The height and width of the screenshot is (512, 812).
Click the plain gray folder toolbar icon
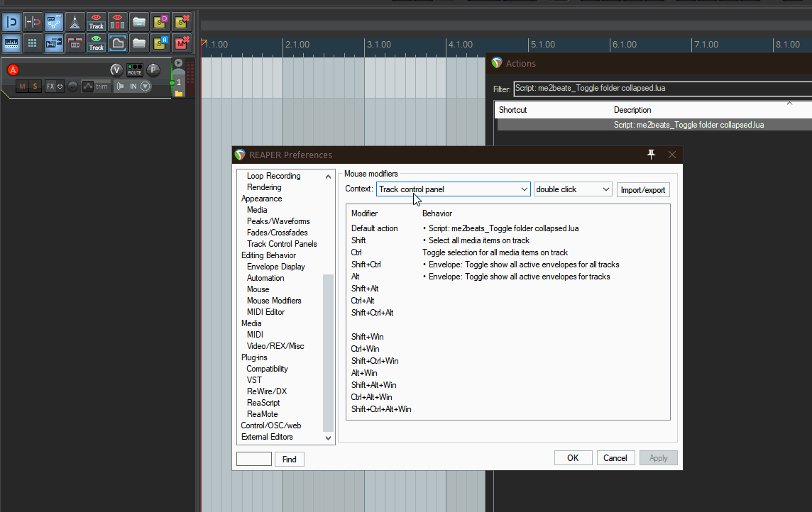click(x=138, y=43)
